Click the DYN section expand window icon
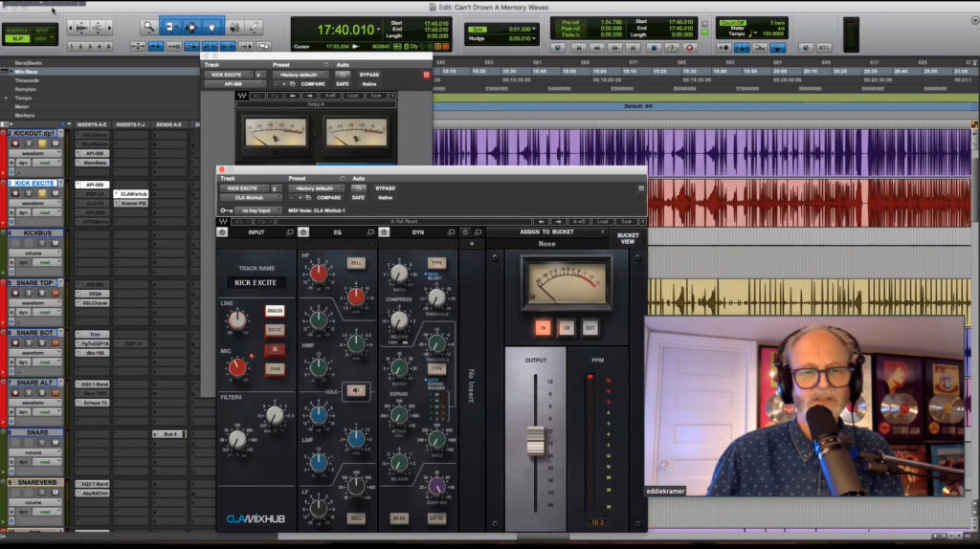The image size is (980, 549). [x=451, y=232]
